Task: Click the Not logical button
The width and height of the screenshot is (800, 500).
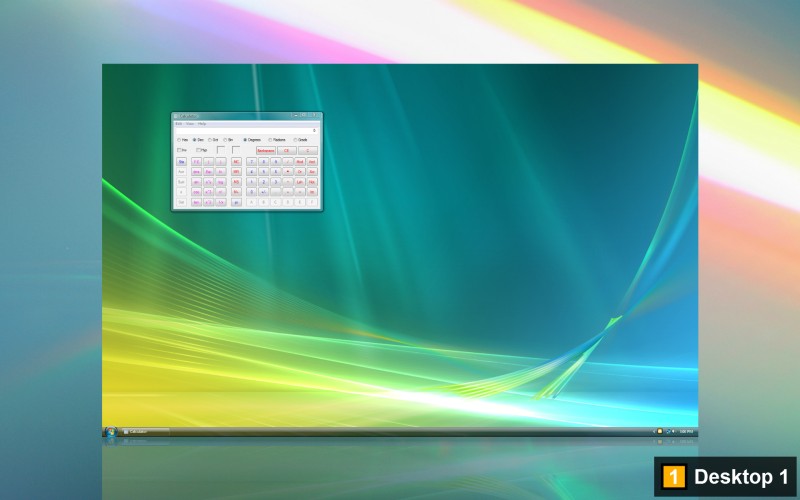Action: (x=312, y=182)
